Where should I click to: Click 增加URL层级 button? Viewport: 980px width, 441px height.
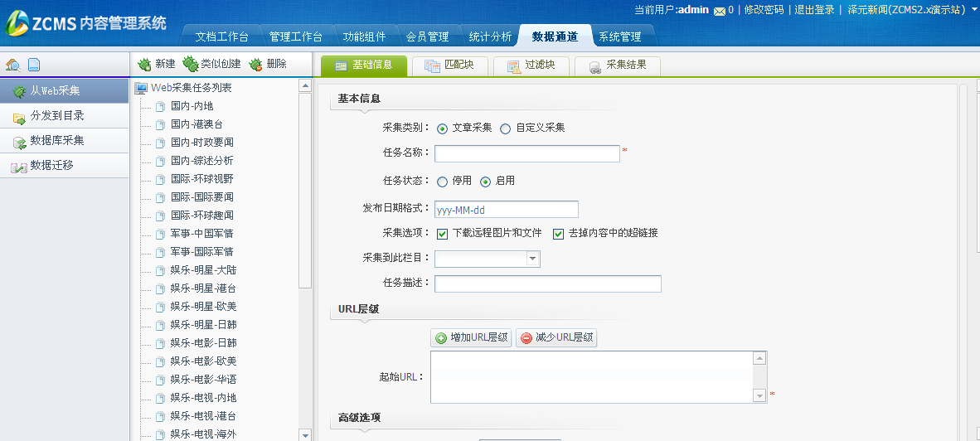pyautogui.click(x=471, y=338)
